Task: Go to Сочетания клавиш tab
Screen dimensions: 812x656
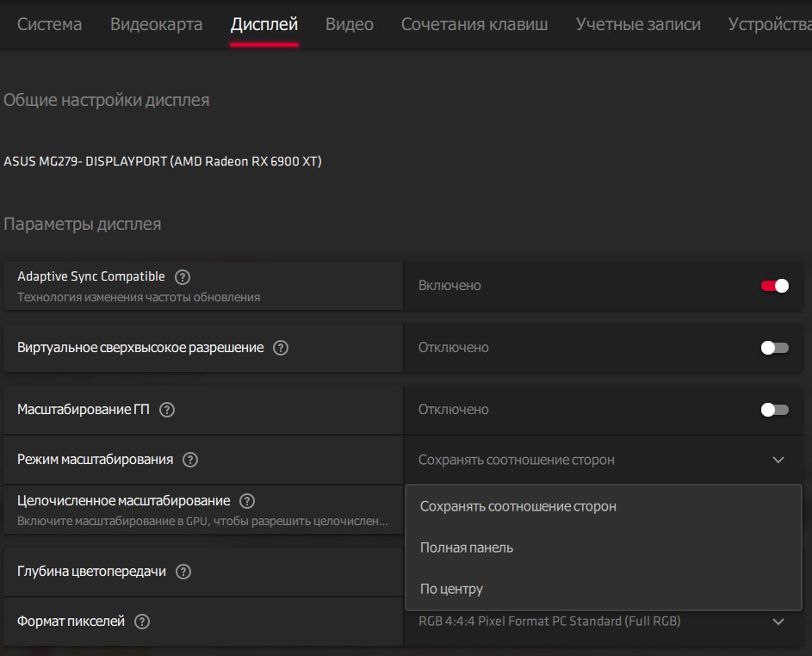Action: tap(474, 24)
